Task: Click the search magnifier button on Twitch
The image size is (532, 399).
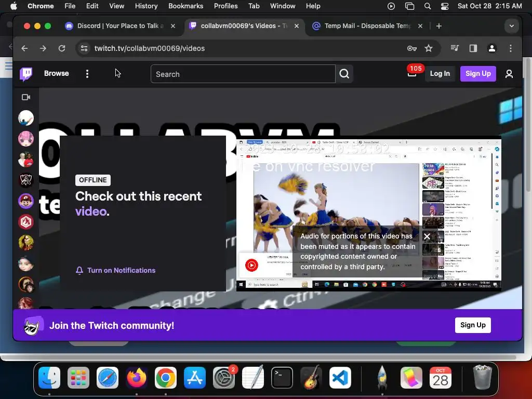Action: (x=344, y=74)
